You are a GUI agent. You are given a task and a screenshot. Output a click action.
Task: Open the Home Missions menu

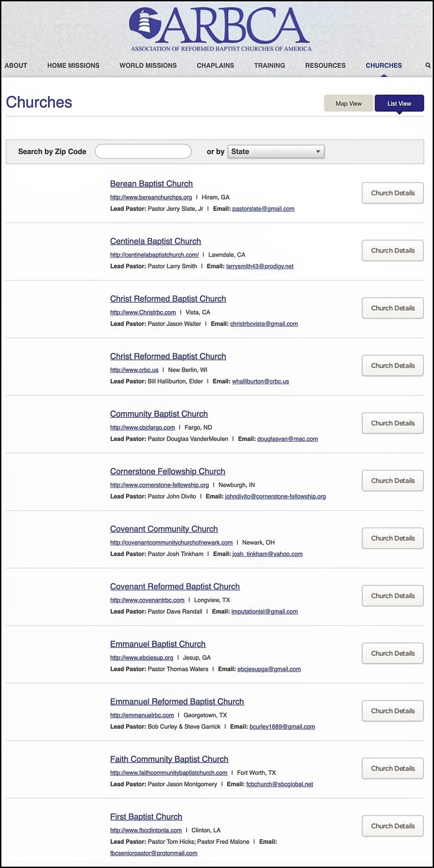[73, 65]
